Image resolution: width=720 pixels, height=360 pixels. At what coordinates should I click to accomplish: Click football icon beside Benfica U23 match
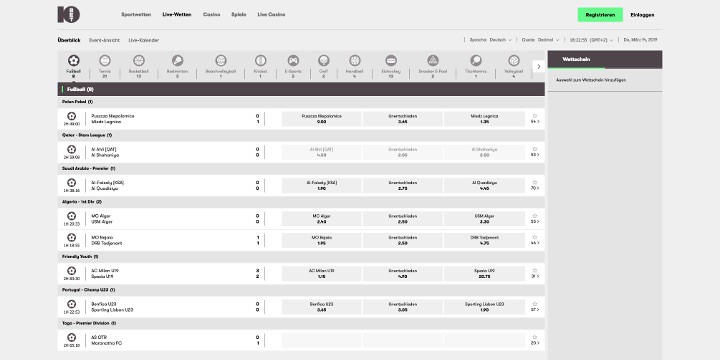[x=71, y=304]
